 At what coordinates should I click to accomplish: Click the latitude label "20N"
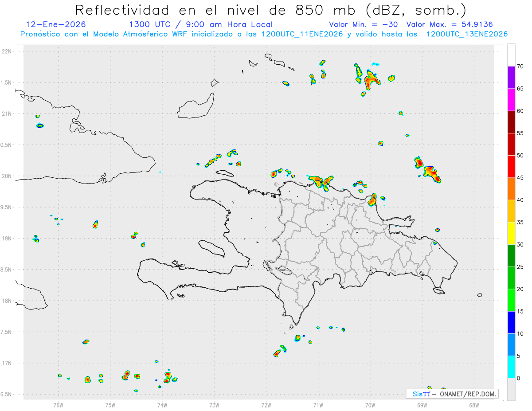coord(8,176)
